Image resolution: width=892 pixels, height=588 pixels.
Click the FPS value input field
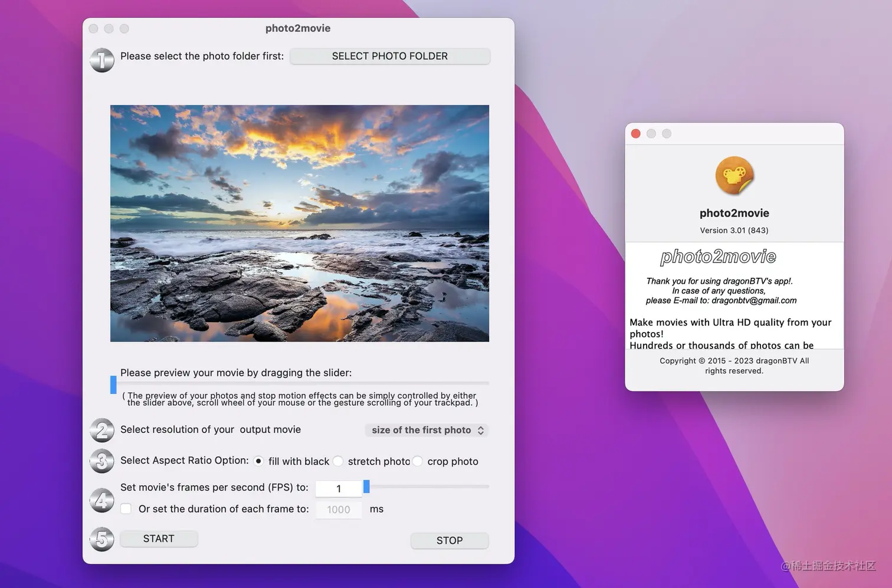coord(339,488)
